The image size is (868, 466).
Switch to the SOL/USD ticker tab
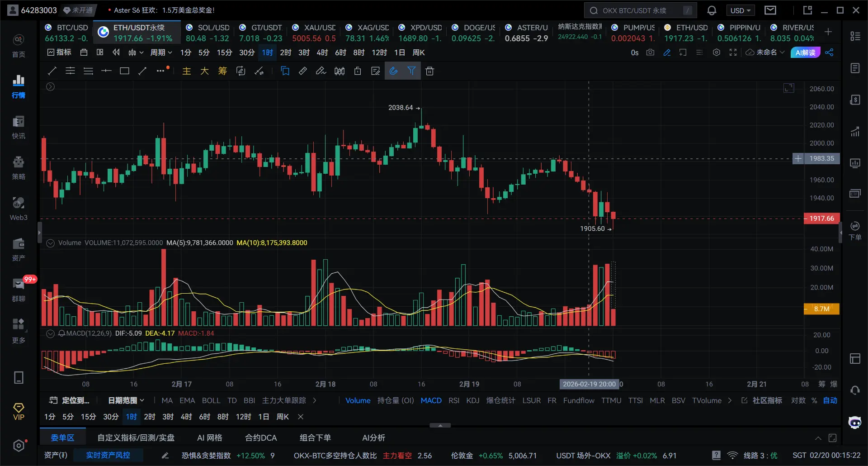click(208, 33)
